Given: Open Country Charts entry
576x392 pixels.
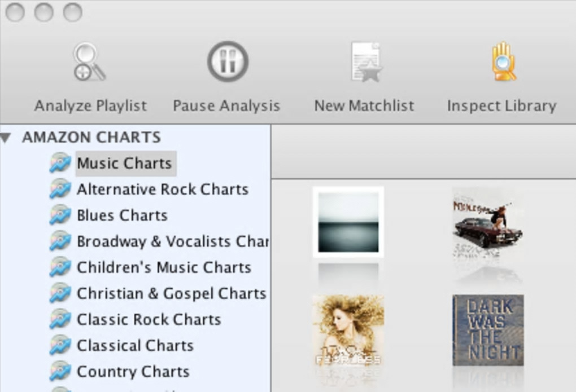Looking at the screenshot, I should tap(133, 372).
